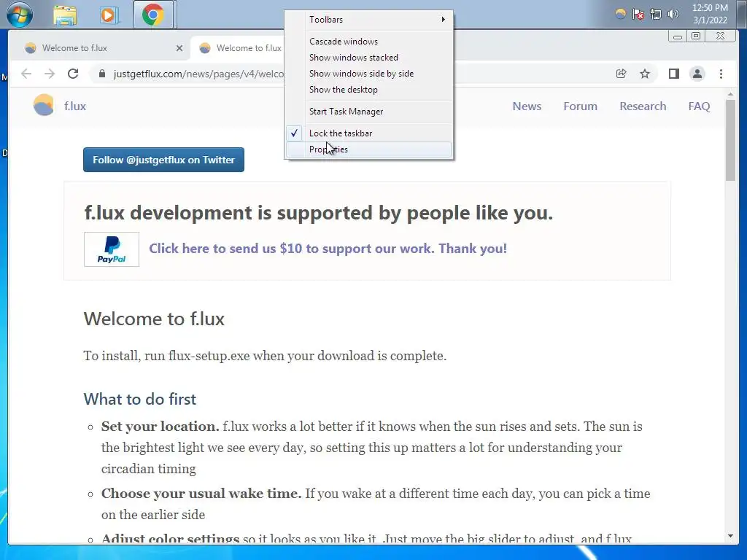Click the scrollbar up arrow
747x560 pixels.
tap(730, 94)
